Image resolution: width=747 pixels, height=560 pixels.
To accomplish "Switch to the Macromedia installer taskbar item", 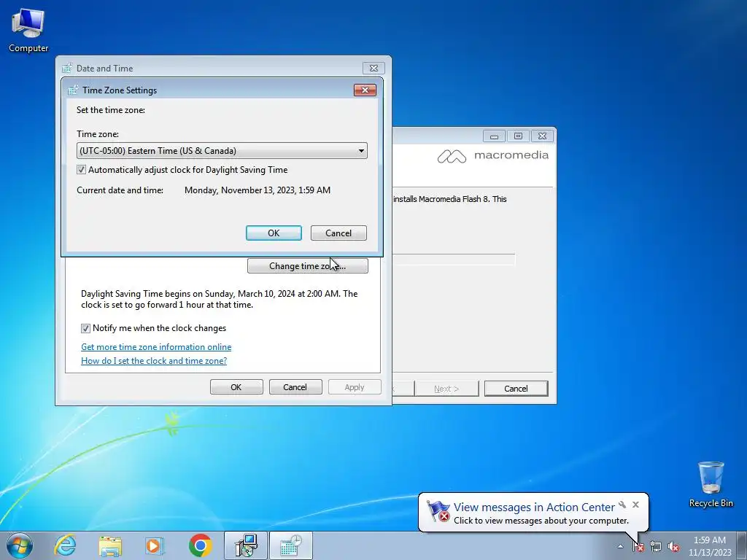I will pos(246,545).
